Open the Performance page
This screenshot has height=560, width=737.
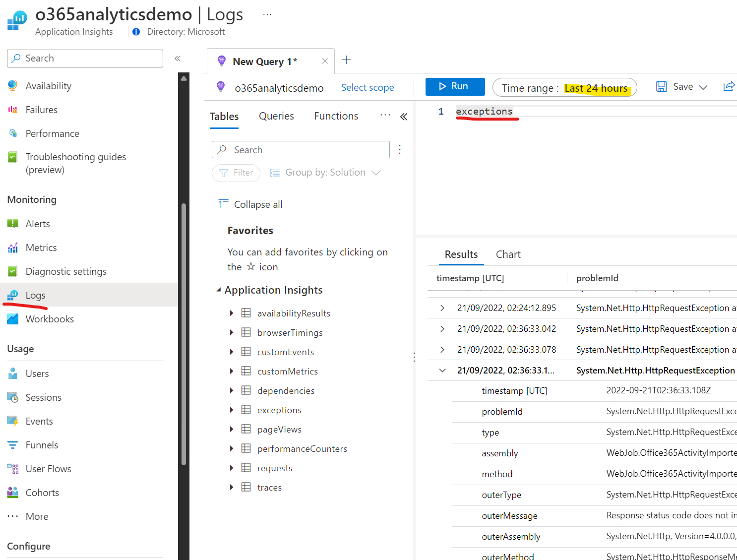(52, 133)
